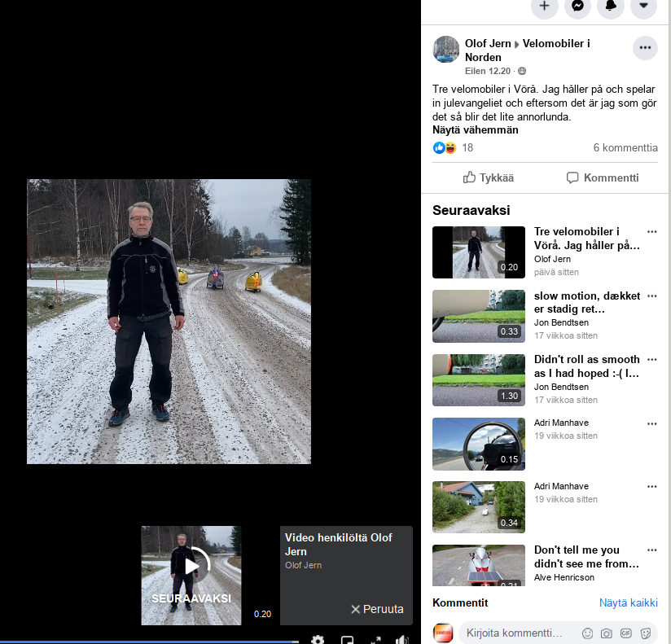Open the Create plus menu

click(x=544, y=6)
